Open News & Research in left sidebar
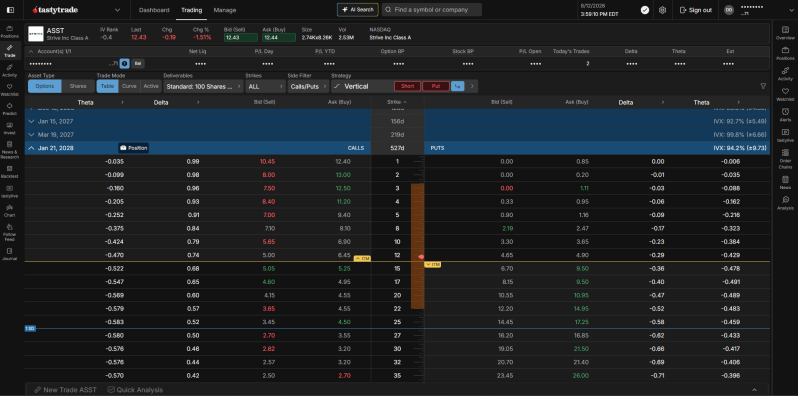Viewport: 798px width, 396px height. point(10,150)
